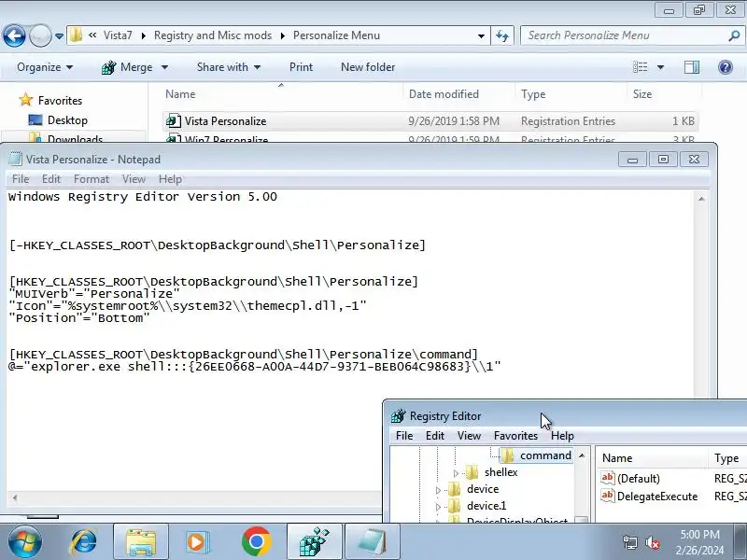
Task: Click the search magnifier icon
Action: click(x=734, y=35)
